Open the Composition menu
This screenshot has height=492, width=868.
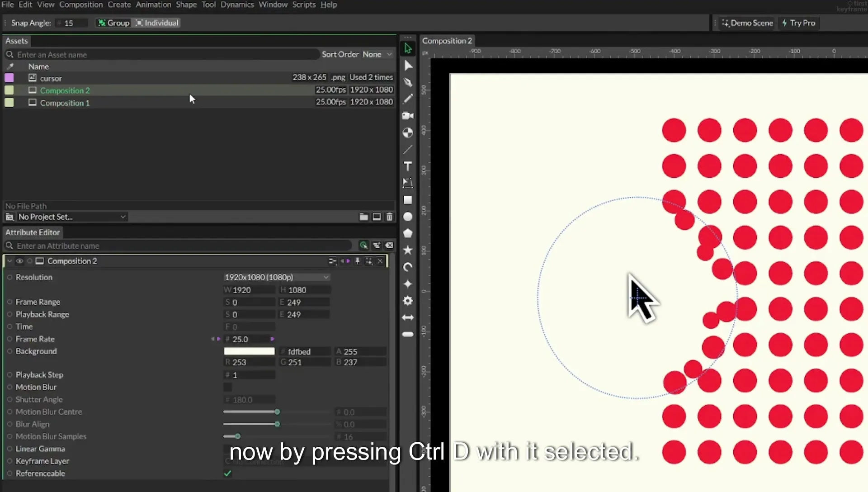pyautogui.click(x=81, y=5)
